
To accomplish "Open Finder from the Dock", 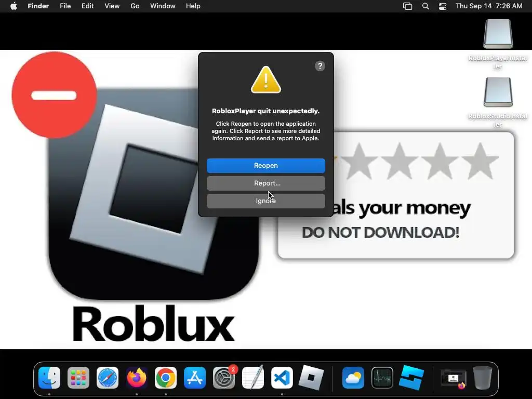I will coord(49,378).
